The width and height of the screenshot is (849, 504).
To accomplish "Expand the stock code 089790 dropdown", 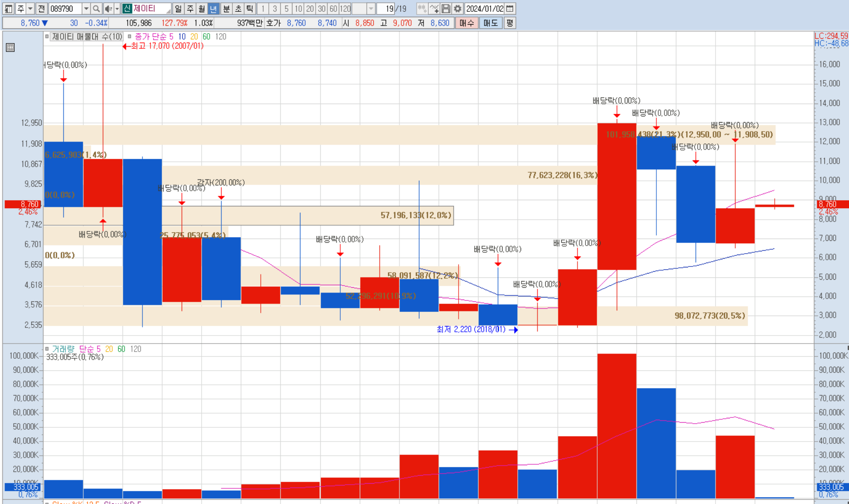I will click(x=86, y=9).
